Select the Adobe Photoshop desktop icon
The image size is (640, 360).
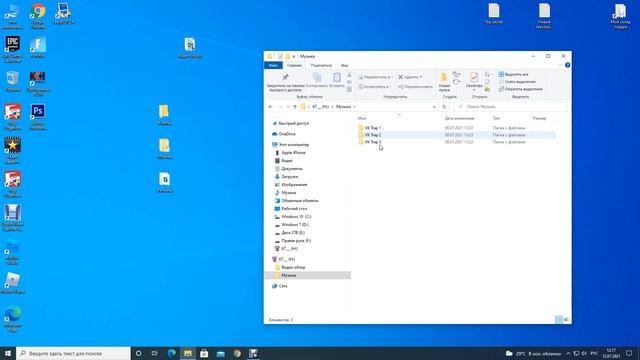[x=38, y=117]
